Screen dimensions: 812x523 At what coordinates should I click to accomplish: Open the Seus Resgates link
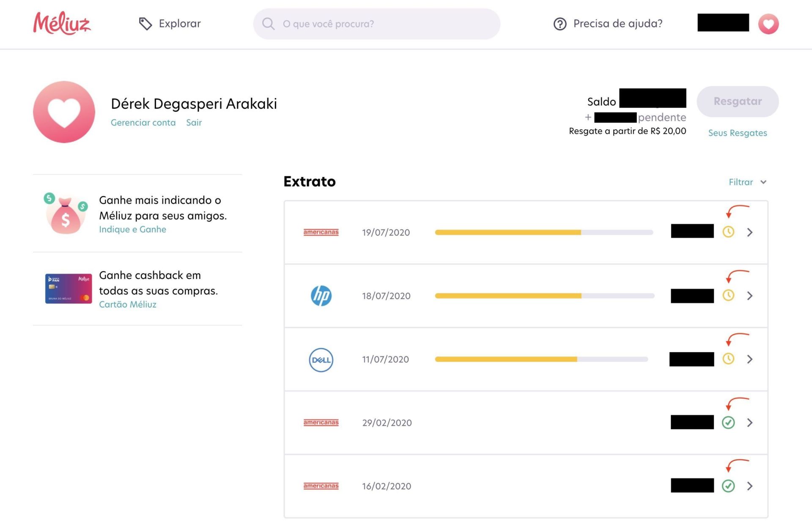(x=737, y=133)
